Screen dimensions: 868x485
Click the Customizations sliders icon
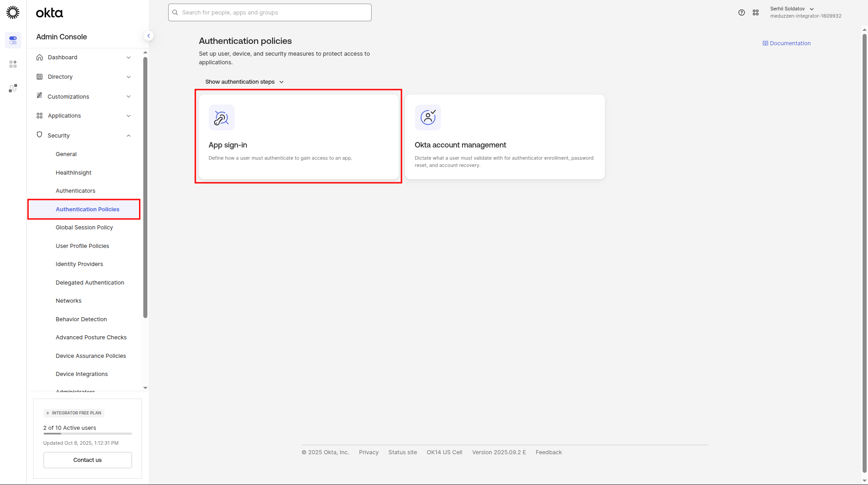[40, 95]
